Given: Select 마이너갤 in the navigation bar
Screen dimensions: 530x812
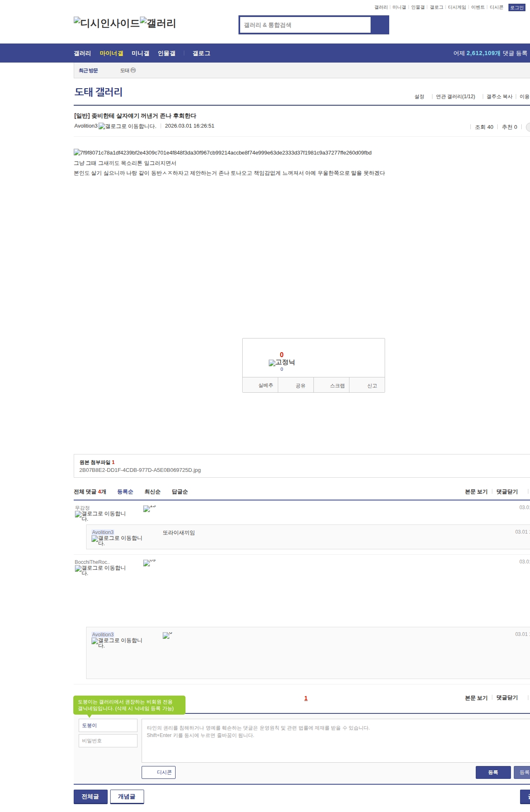Looking at the screenshot, I should (x=111, y=53).
